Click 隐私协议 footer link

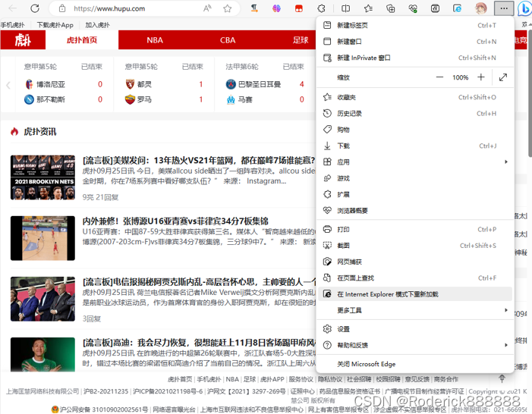click(x=330, y=379)
